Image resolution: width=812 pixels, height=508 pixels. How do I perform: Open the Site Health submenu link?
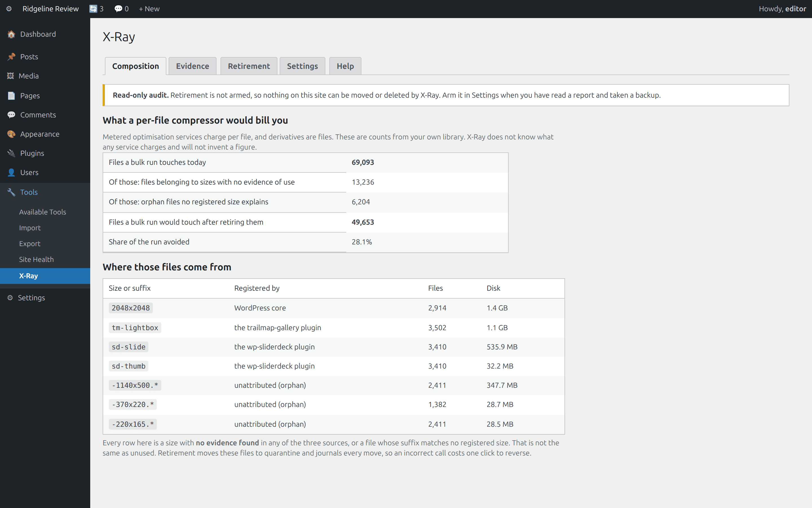[36, 259]
